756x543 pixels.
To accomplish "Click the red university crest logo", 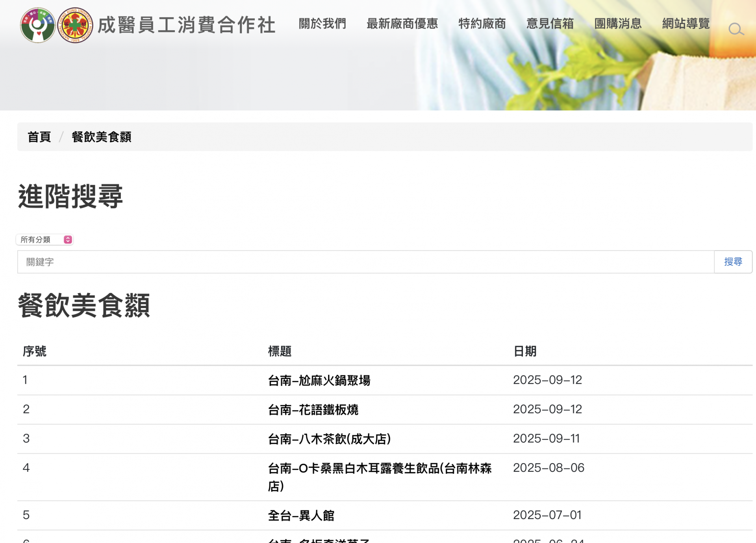I will 75,25.
